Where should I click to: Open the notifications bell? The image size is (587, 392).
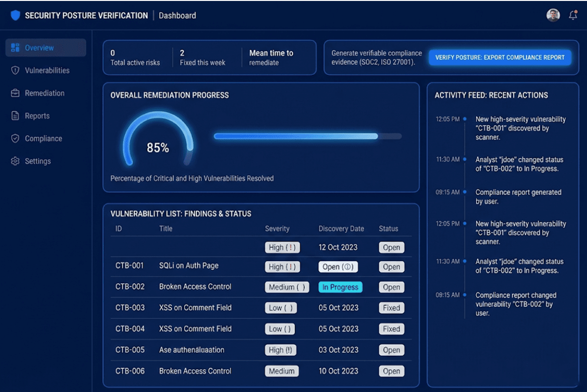pyautogui.click(x=573, y=15)
